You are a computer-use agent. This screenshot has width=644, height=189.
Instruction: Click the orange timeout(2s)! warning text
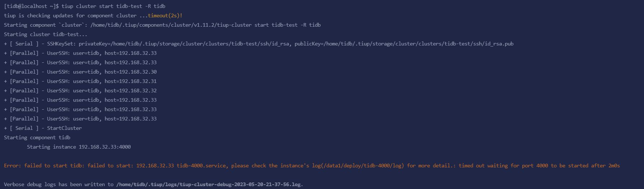(165, 16)
